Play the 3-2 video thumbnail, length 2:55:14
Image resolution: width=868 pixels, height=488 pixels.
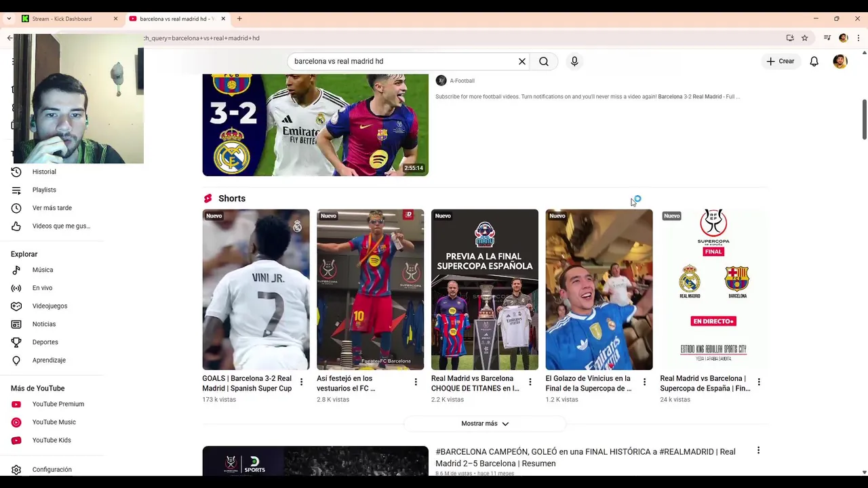pos(315,125)
